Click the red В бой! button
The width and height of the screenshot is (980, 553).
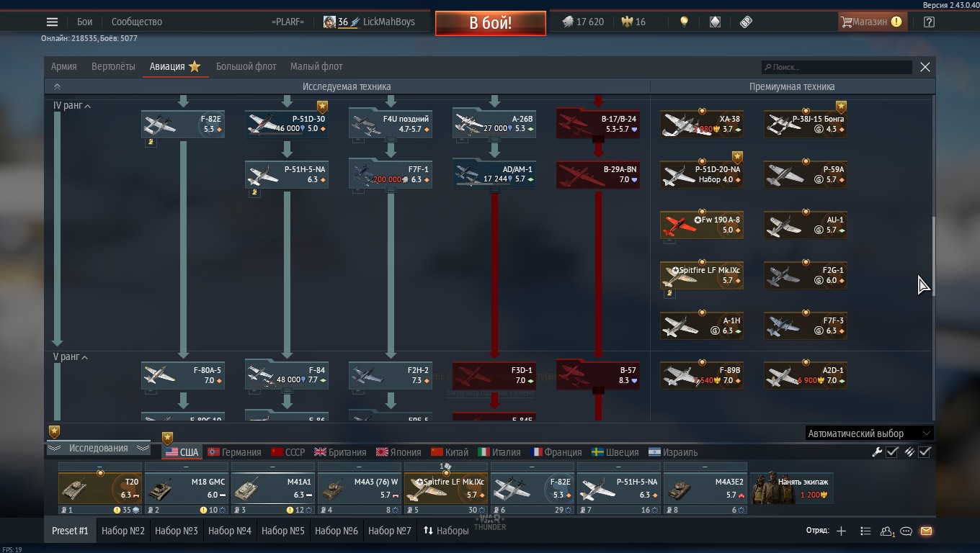pyautogui.click(x=491, y=22)
